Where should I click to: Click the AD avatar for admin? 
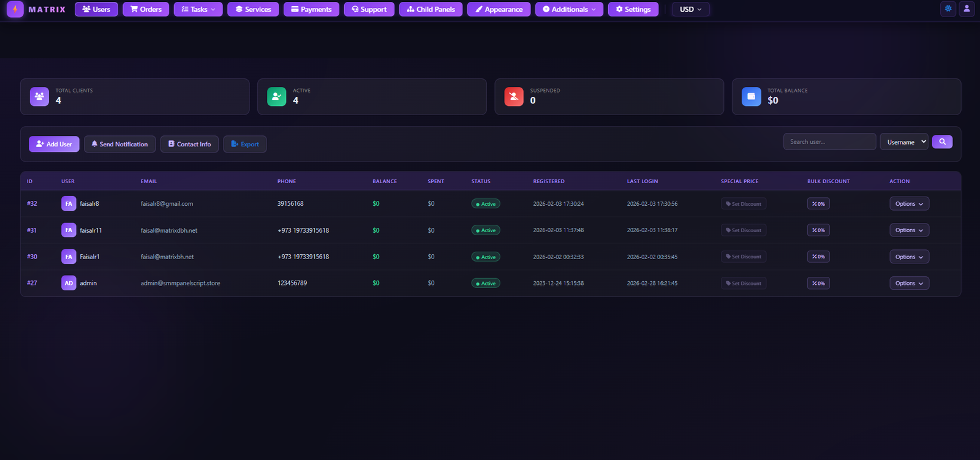69,283
